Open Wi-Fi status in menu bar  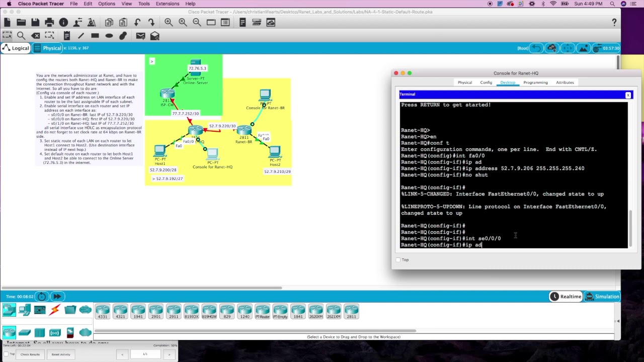pos(553,4)
